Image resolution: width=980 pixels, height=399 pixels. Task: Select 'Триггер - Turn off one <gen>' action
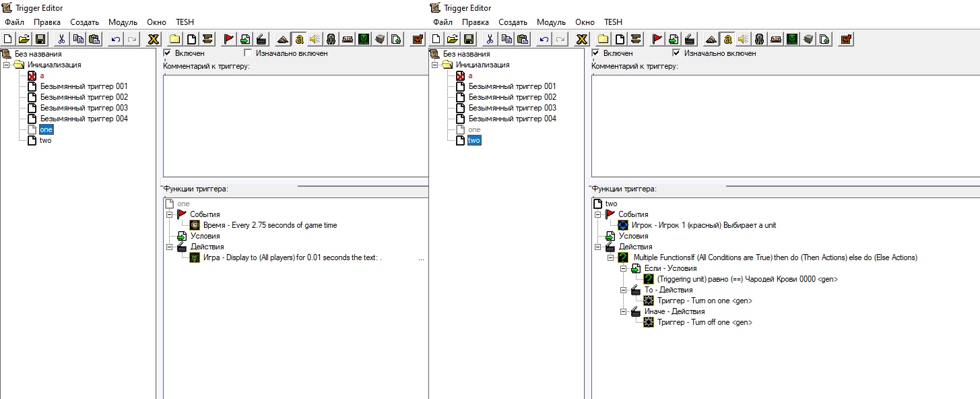pos(705,322)
